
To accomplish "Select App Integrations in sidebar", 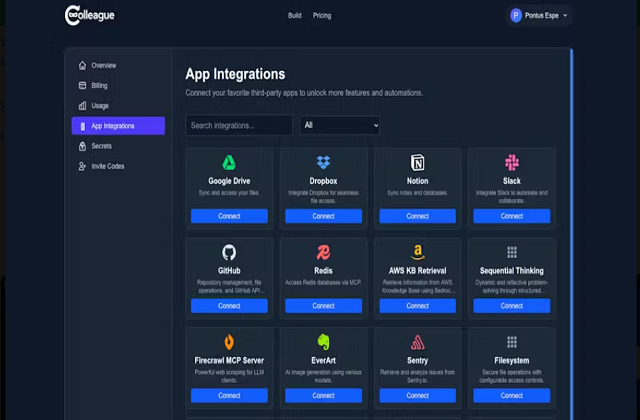I will (118, 126).
